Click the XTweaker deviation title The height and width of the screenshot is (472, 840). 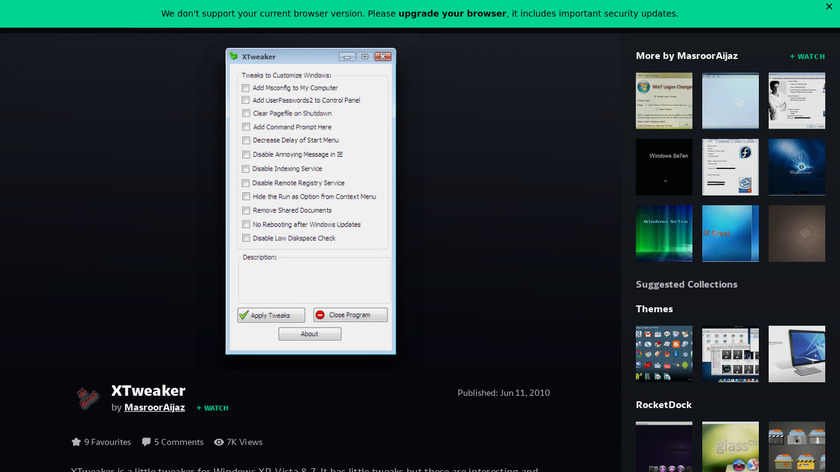(x=148, y=391)
